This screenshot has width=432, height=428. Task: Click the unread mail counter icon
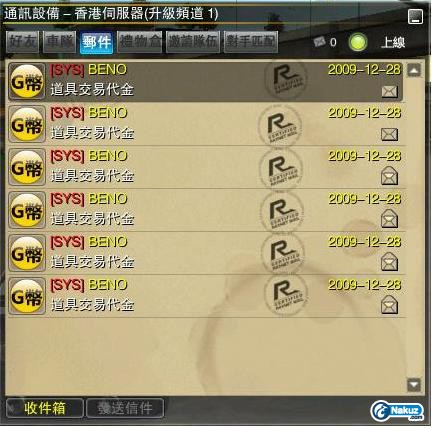click(320, 42)
